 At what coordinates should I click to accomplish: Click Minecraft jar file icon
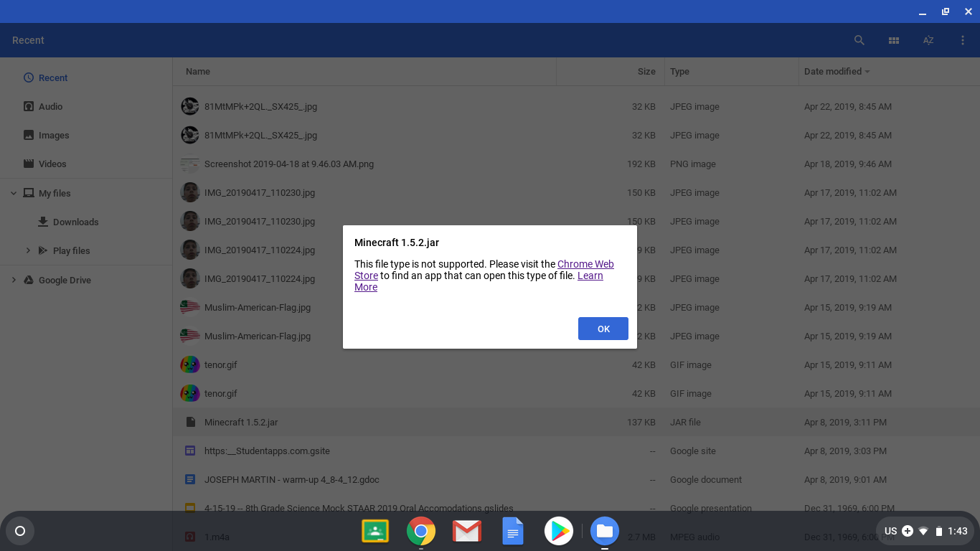pyautogui.click(x=190, y=422)
